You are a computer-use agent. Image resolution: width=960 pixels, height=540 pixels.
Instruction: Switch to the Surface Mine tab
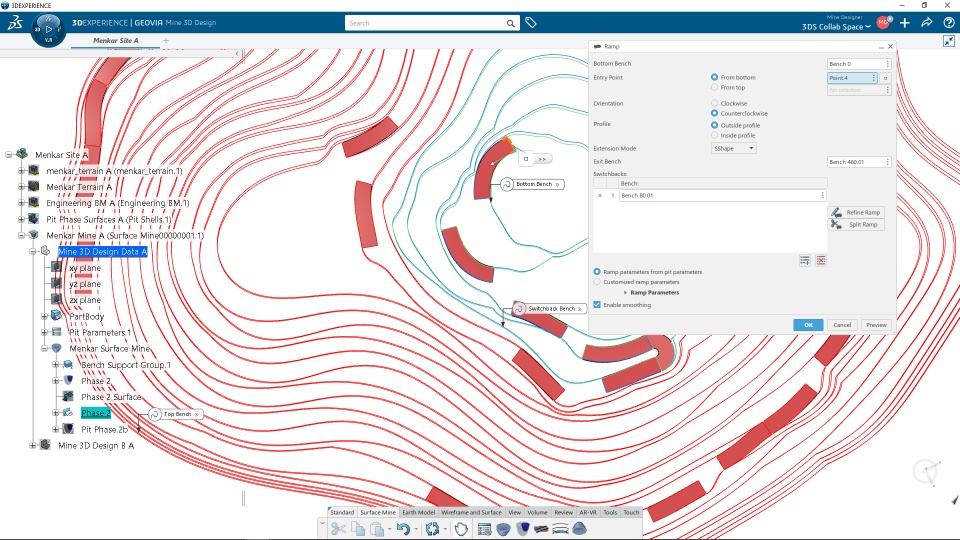[378, 512]
